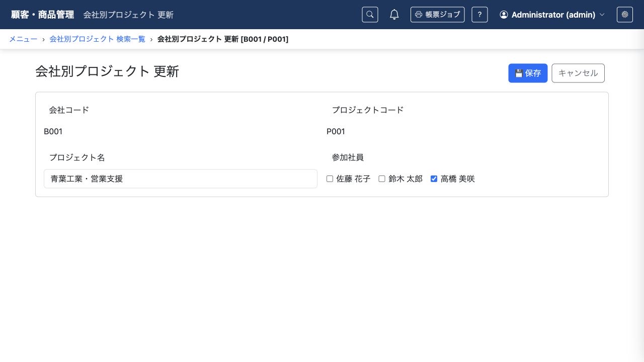Focus the プロジェクト名 input field
644x362 pixels.
(x=181, y=178)
